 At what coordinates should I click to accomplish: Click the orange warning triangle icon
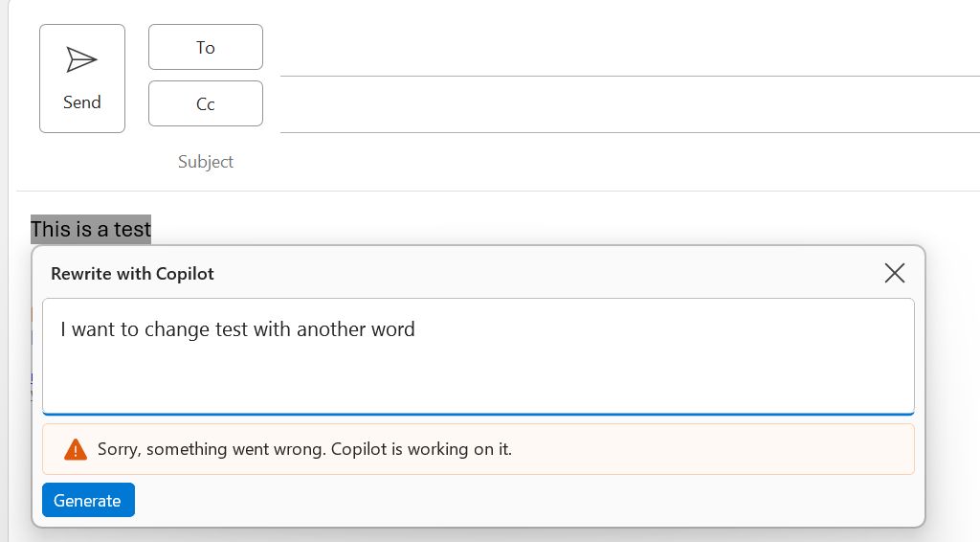pos(76,449)
